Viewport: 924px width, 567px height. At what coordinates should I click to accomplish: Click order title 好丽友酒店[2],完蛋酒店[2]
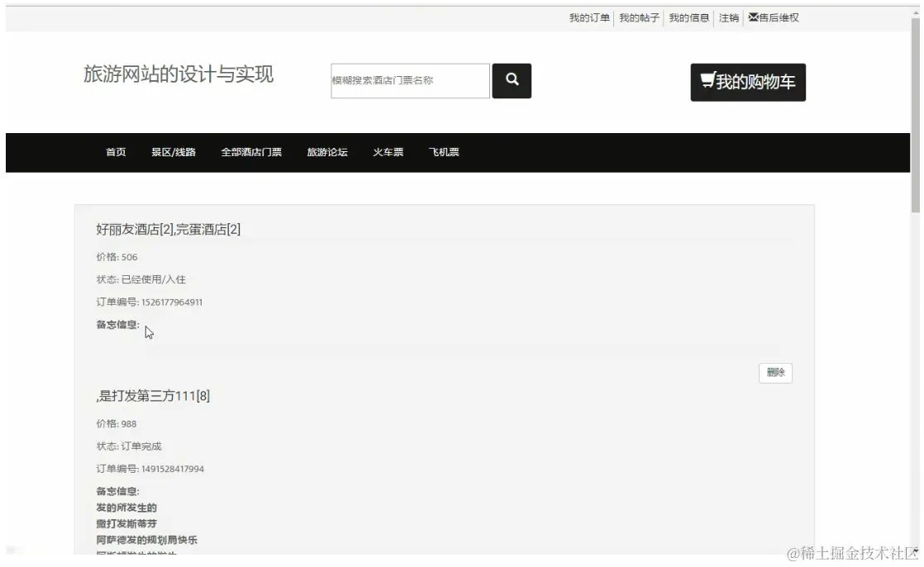(x=168, y=229)
